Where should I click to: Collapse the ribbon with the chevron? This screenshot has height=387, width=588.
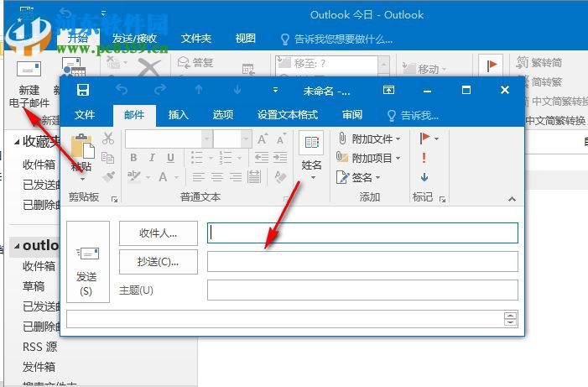point(512,199)
